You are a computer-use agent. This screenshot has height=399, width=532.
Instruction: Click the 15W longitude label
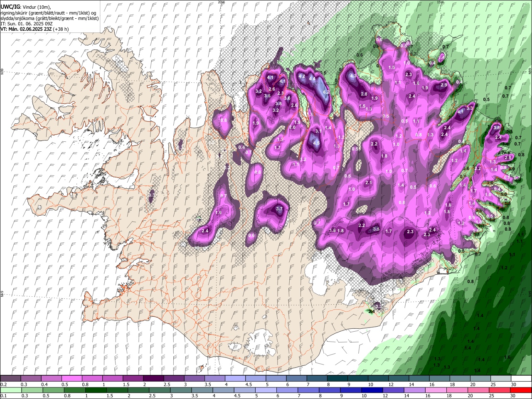click(x=440, y=2)
